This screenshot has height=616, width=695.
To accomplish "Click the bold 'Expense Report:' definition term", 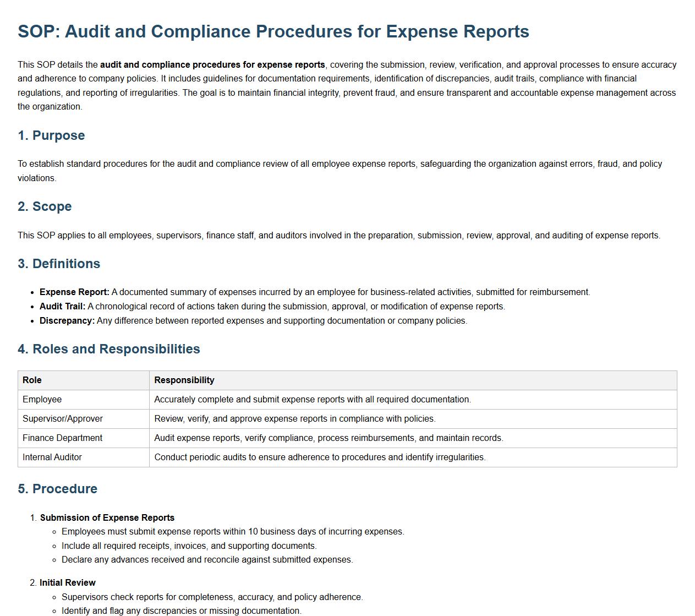I will point(74,292).
